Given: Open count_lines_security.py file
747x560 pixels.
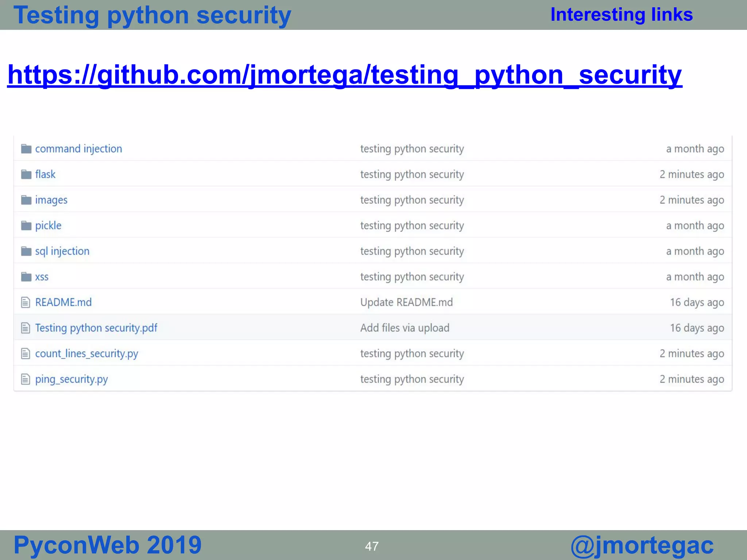Looking at the screenshot, I should point(86,354).
